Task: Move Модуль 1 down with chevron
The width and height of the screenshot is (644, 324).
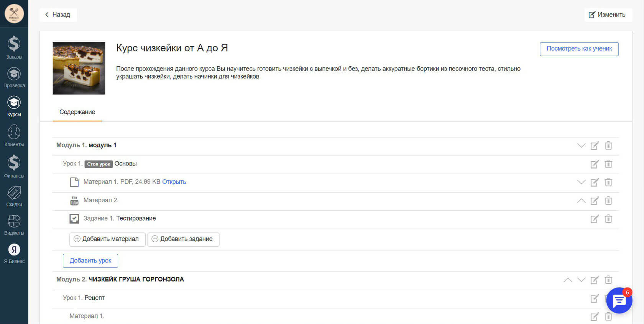Action: (x=581, y=146)
